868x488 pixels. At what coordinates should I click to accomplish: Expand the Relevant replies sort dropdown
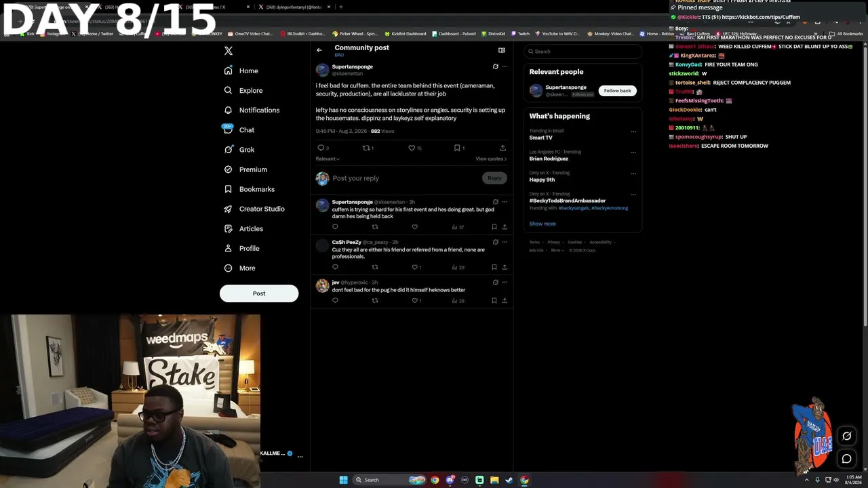(328, 159)
